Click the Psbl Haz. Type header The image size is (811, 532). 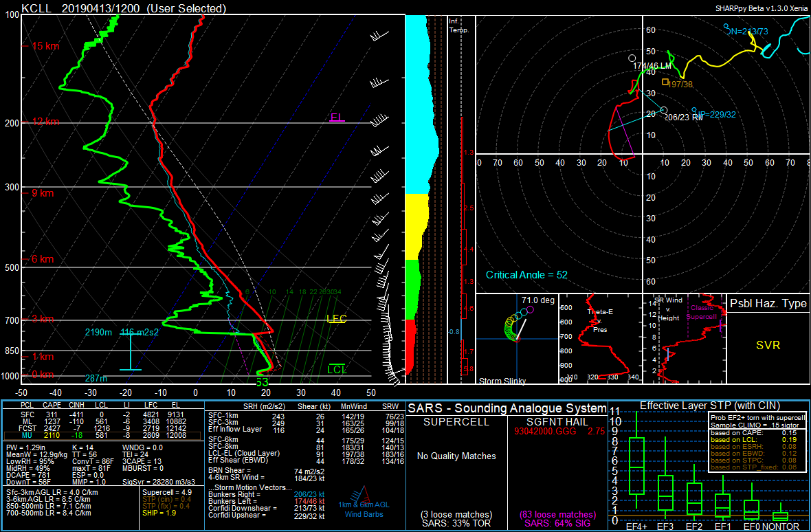coord(768,304)
